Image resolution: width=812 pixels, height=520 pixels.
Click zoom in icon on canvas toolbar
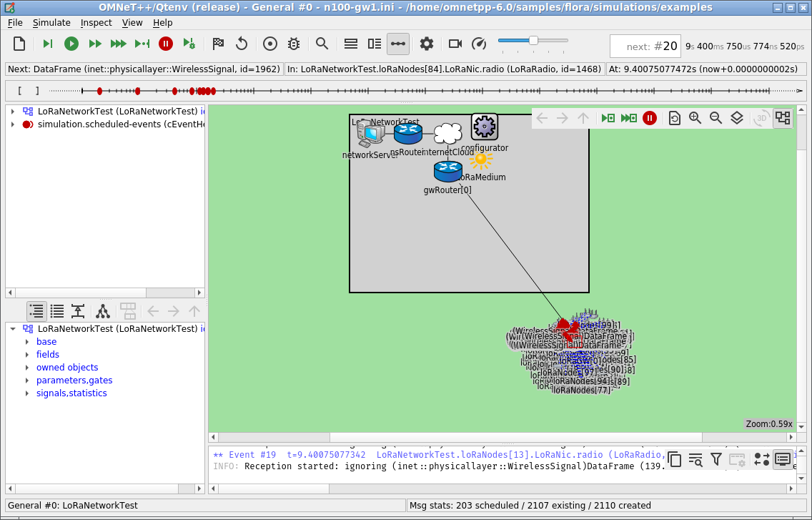[695, 118]
